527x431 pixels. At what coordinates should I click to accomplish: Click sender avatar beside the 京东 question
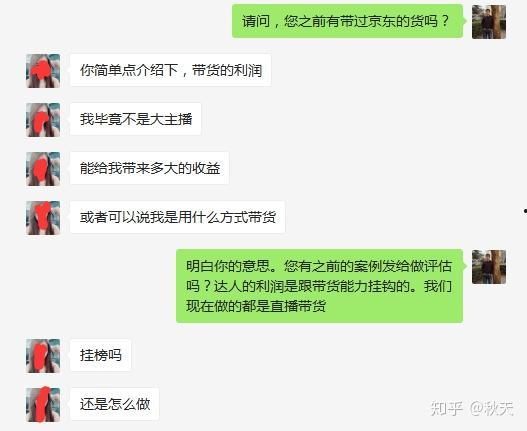click(489, 22)
